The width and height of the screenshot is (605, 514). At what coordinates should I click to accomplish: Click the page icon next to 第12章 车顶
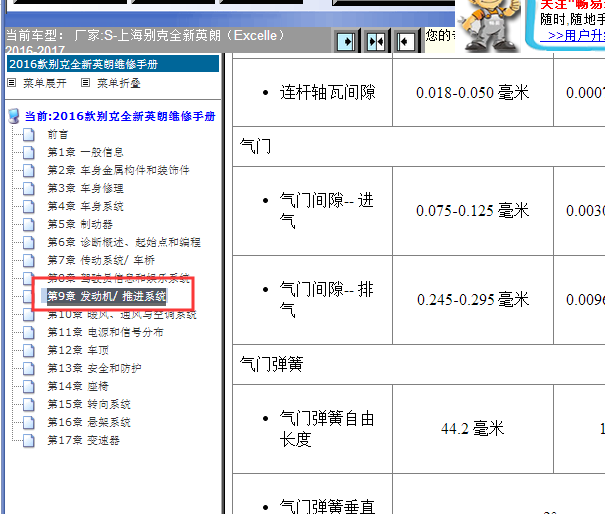point(29,351)
